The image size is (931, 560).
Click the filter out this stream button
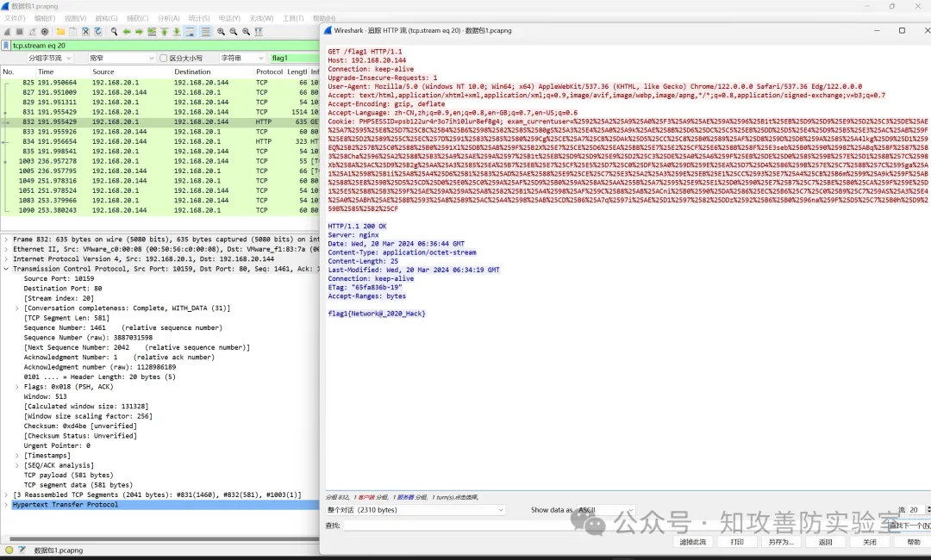click(x=692, y=542)
